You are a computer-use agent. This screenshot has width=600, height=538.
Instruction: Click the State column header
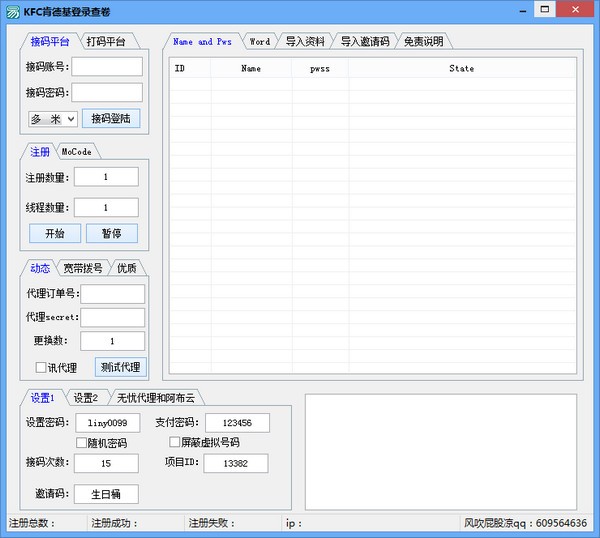click(462, 68)
